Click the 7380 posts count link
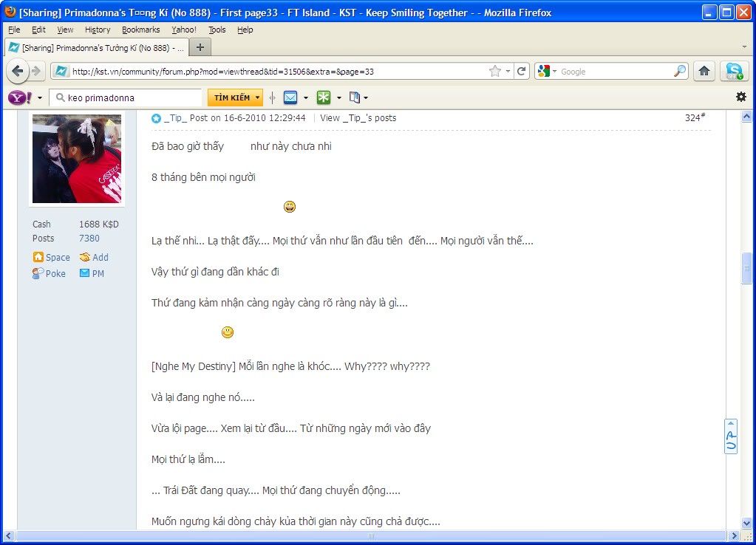756x545 pixels. pyautogui.click(x=89, y=238)
